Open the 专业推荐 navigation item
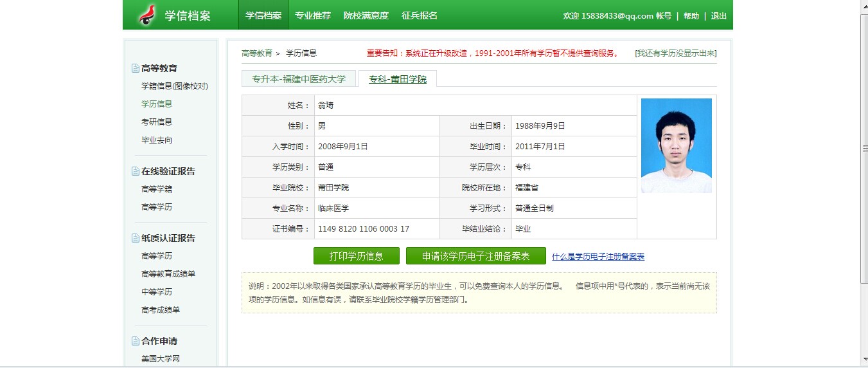The height and width of the screenshot is (368, 868). tap(313, 15)
